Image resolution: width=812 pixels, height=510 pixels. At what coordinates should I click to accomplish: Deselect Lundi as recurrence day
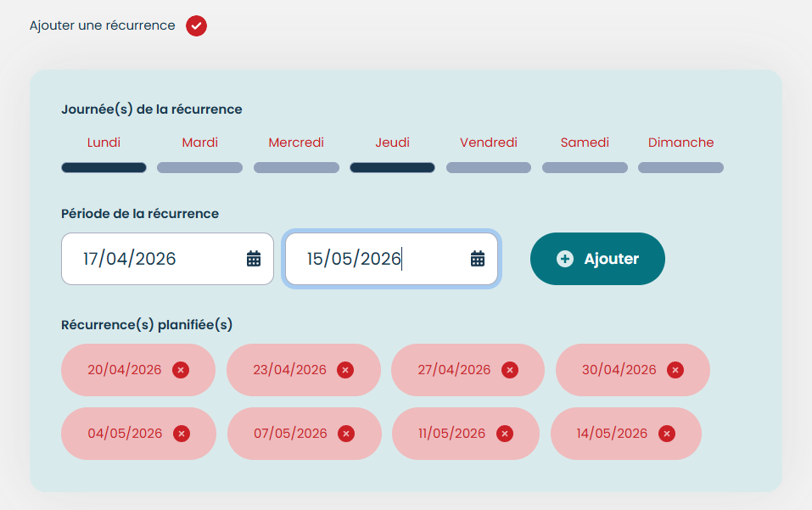[104, 167]
